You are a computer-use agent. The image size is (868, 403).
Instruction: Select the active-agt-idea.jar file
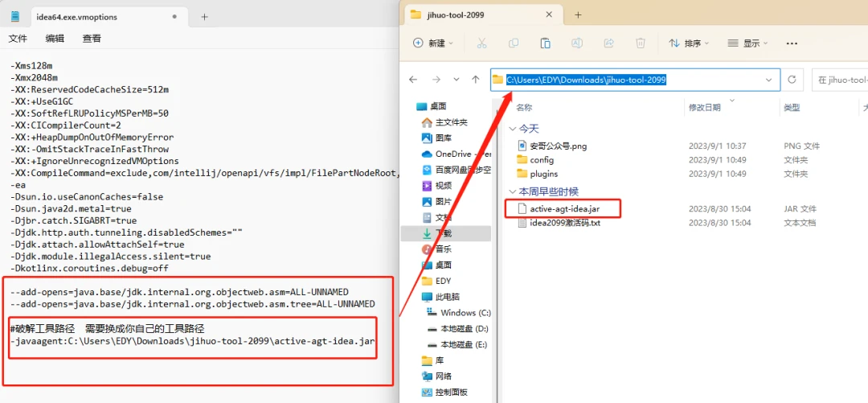[x=565, y=209]
